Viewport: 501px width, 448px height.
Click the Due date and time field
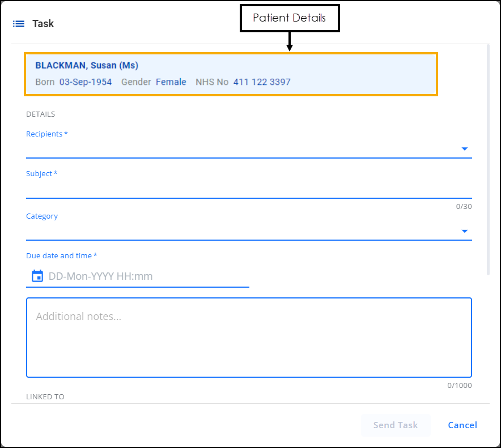138,276
